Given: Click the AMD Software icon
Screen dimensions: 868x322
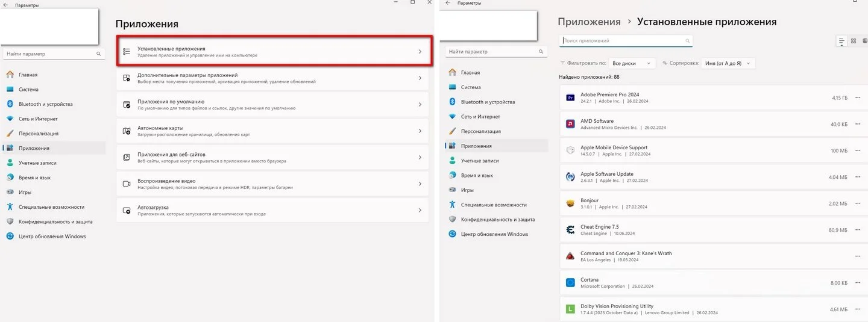Looking at the screenshot, I should pyautogui.click(x=570, y=124).
